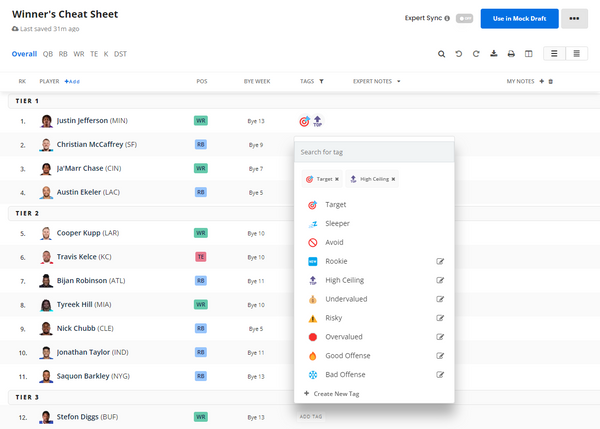Image resolution: width=600 pixels, height=429 pixels.
Task: Filter by tags using funnel icon
Action: (x=321, y=81)
